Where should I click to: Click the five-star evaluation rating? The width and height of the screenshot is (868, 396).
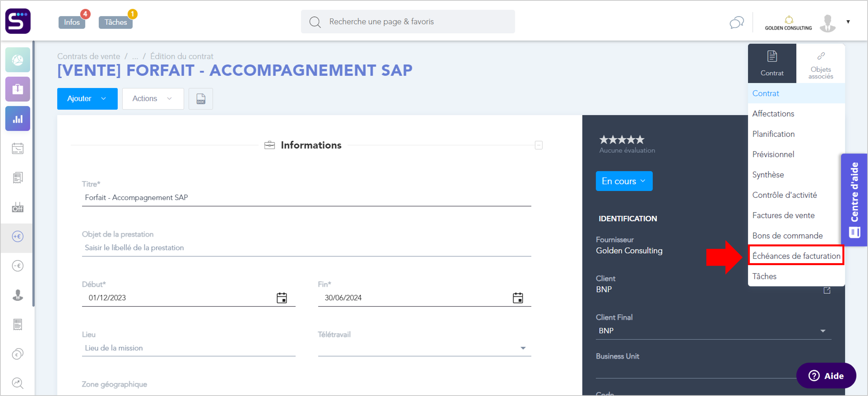622,140
